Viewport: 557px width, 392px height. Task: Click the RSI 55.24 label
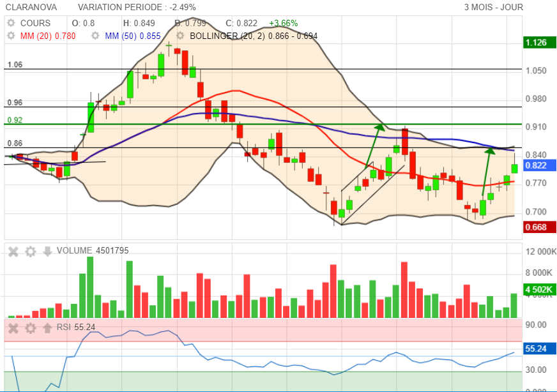click(76, 327)
